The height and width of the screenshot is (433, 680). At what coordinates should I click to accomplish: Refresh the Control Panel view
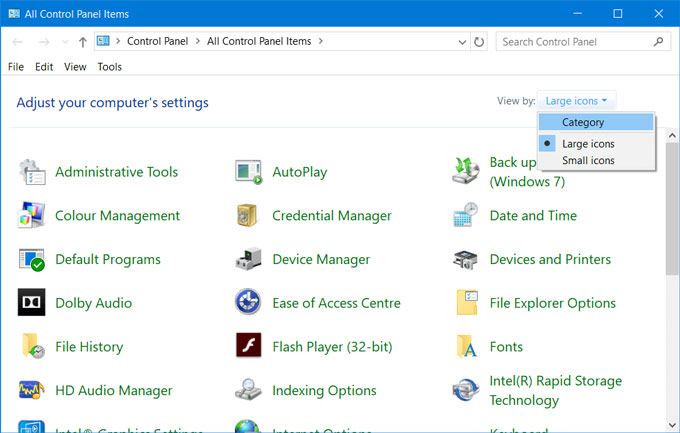pos(479,42)
